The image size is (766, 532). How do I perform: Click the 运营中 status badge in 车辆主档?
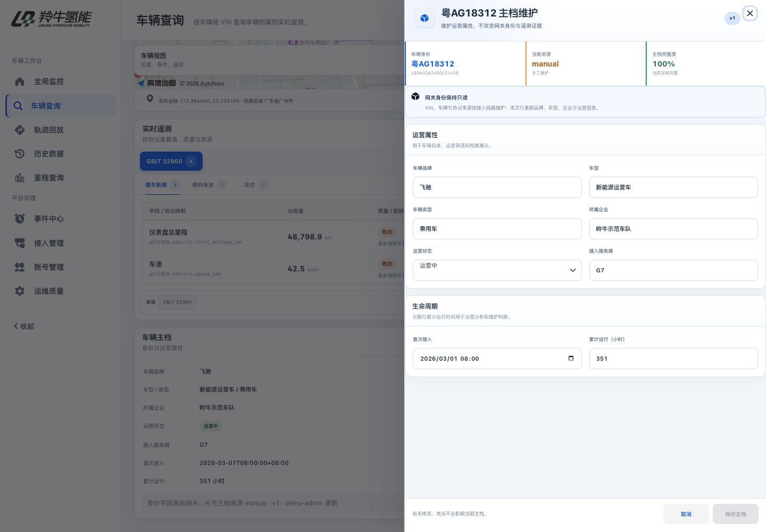211,426
